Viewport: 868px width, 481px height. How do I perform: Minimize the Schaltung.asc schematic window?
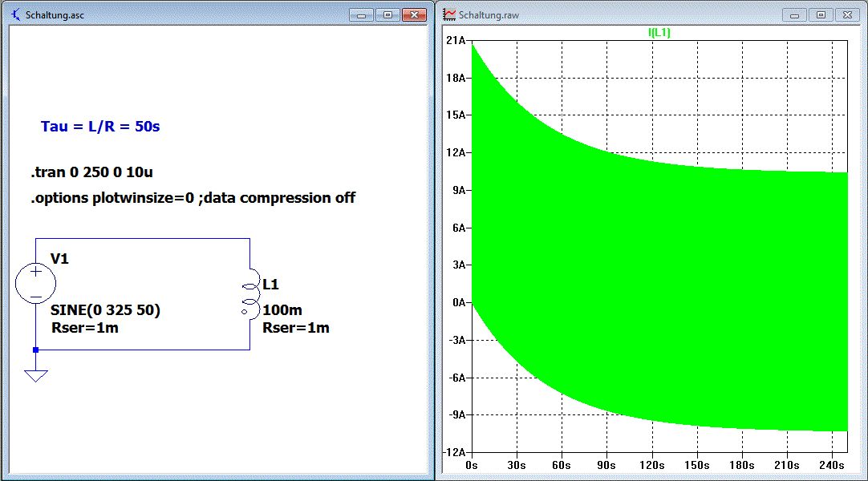(x=362, y=14)
